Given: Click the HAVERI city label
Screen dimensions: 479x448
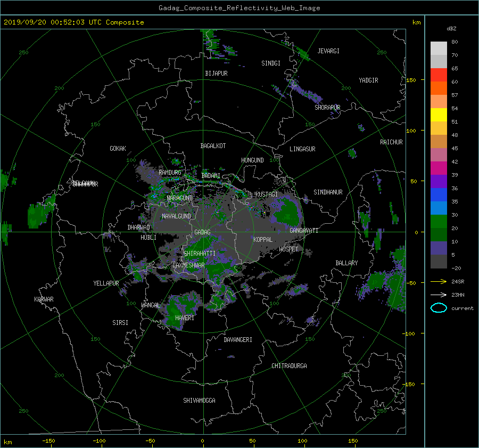Looking at the screenshot, I should coord(185,318).
